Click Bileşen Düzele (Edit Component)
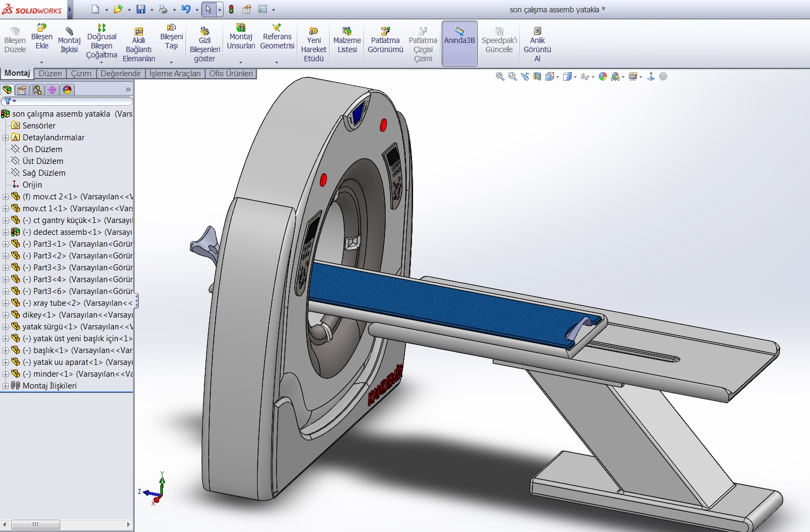The height and width of the screenshot is (532, 810). (15, 40)
